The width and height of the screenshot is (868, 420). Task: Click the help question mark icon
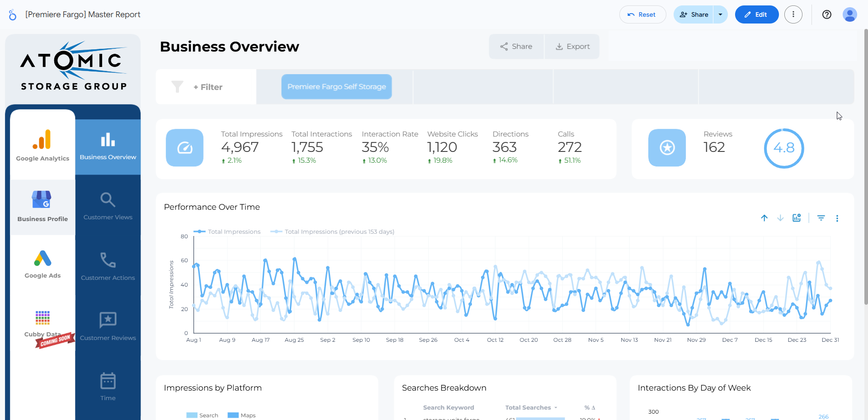(x=827, y=14)
